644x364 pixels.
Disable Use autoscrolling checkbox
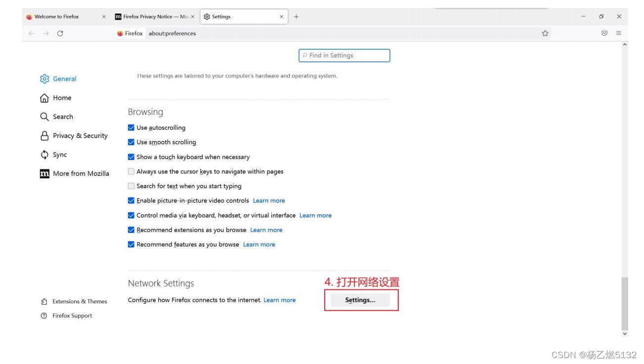click(131, 127)
